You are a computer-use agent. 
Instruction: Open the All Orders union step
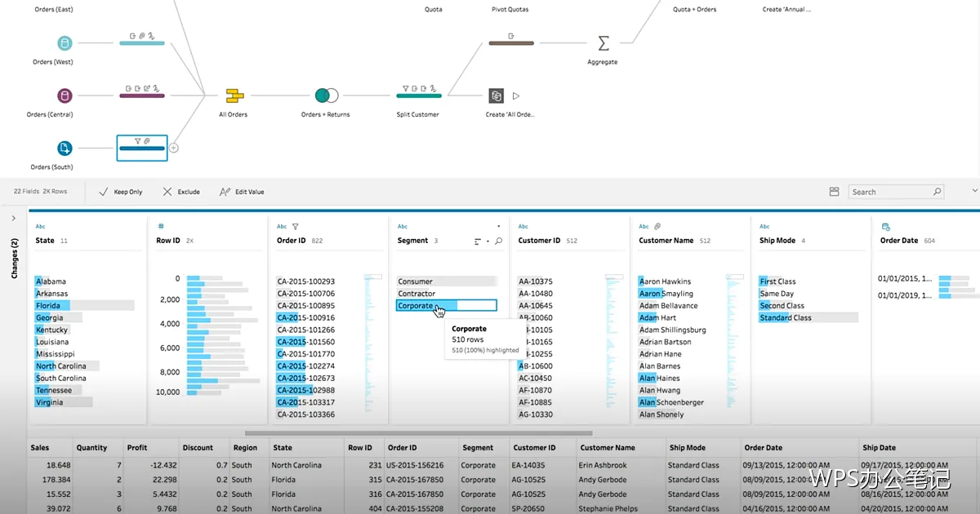[x=234, y=95]
